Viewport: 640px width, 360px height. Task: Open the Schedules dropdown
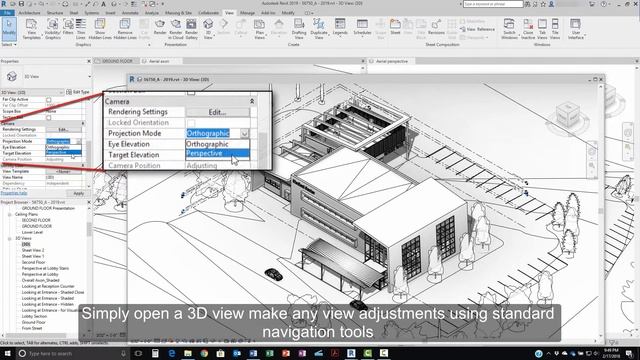362,29
